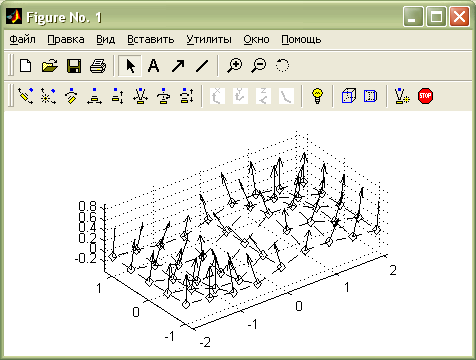Click the disabled X principal axis button
Viewport: 476px width, 360px height.
coord(217,96)
